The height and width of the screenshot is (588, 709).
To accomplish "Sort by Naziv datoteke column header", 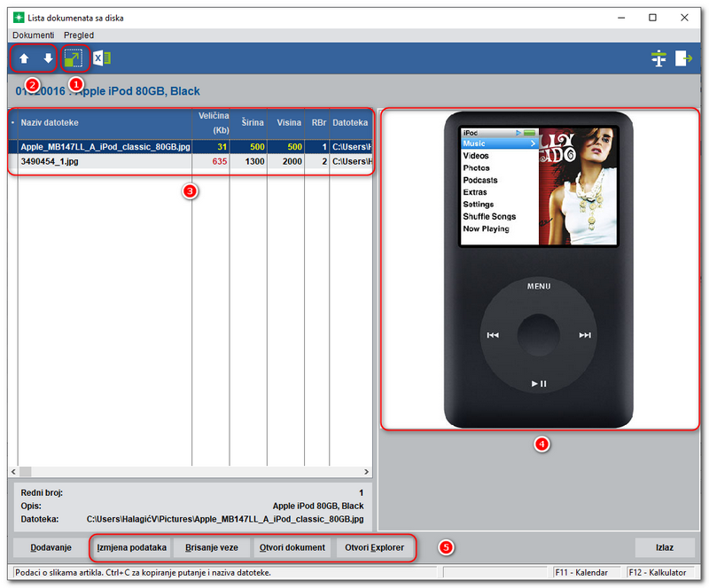I will point(105,123).
